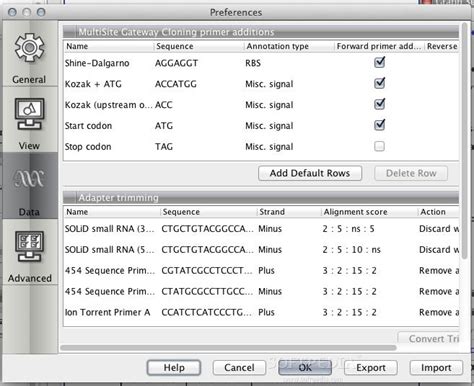Cancel the Preferences dialog
This screenshot has height=386, width=474.
239,368
